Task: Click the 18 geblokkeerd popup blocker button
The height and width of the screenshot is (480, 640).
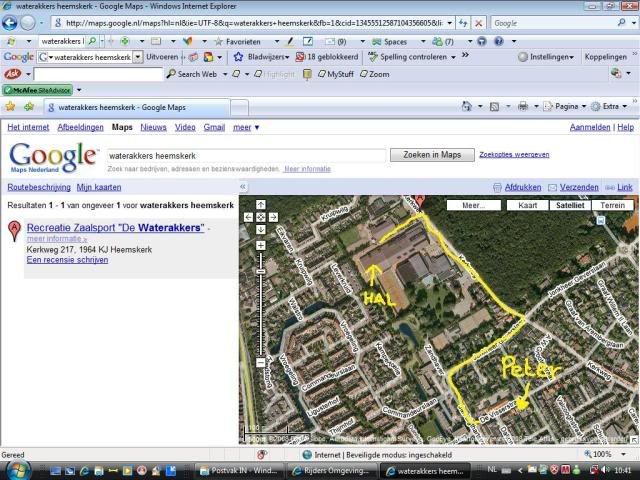Action: (327, 57)
